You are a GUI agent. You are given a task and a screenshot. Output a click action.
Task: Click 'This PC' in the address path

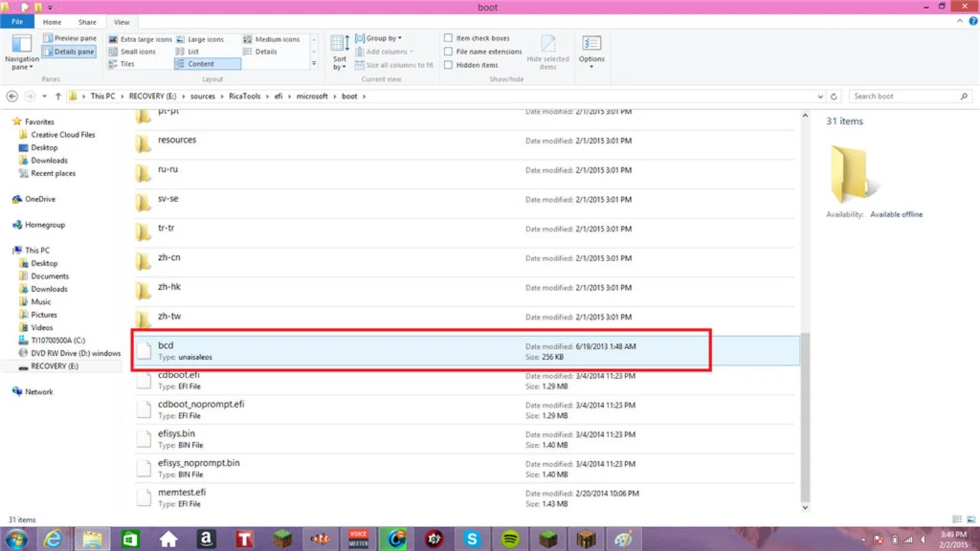point(103,97)
